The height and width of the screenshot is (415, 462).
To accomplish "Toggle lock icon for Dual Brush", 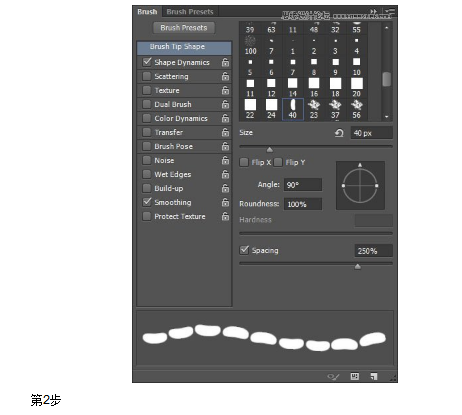I will point(225,104).
